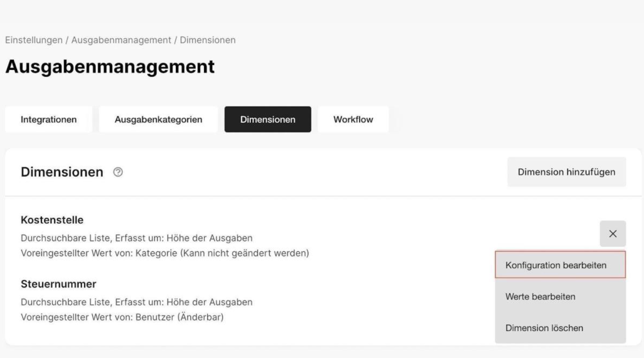The image size is (644, 358).
Task: Go to the Workflow tab
Action: coord(353,119)
